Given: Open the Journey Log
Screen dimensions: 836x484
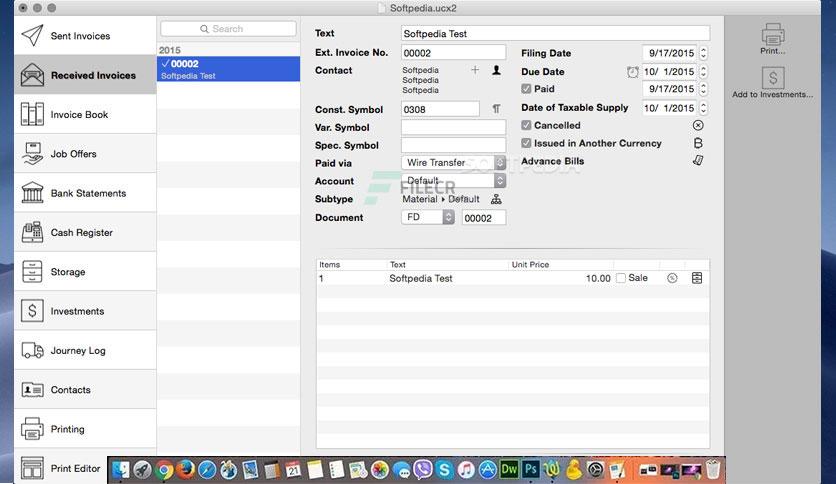Looking at the screenshot, I should 85,350.
